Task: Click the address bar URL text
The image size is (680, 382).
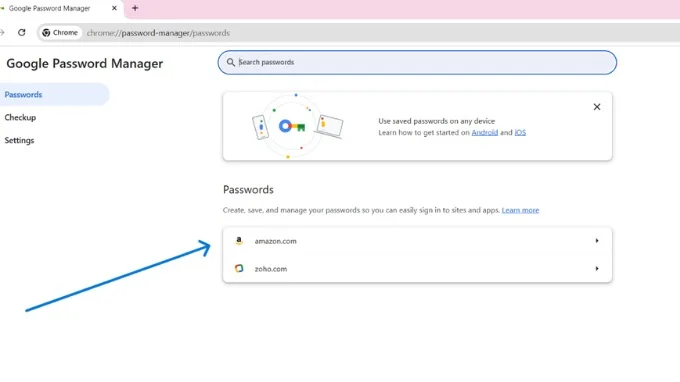Action: point(158,33)
